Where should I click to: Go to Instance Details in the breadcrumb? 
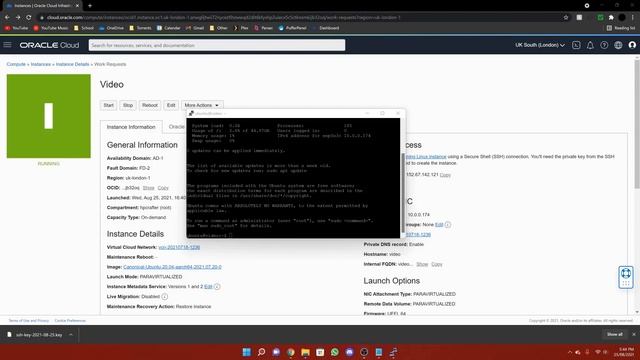coord(72,64)
